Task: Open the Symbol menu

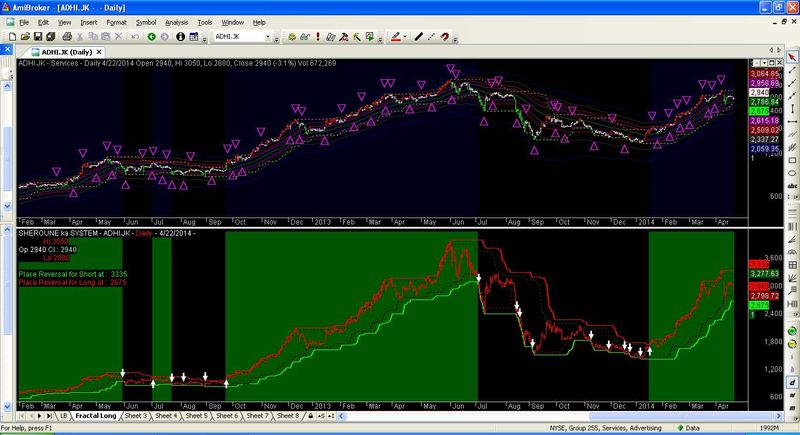Action: pos(146,22)
